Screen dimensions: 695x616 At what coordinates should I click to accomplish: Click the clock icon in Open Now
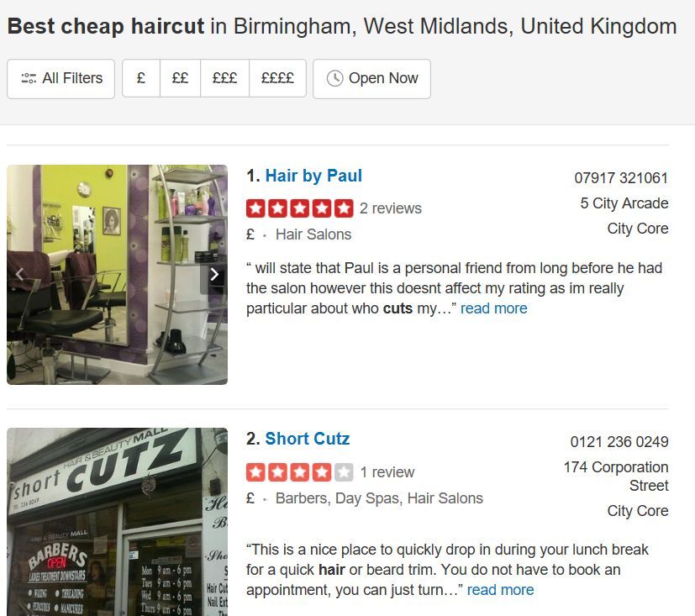click(334, 78)
